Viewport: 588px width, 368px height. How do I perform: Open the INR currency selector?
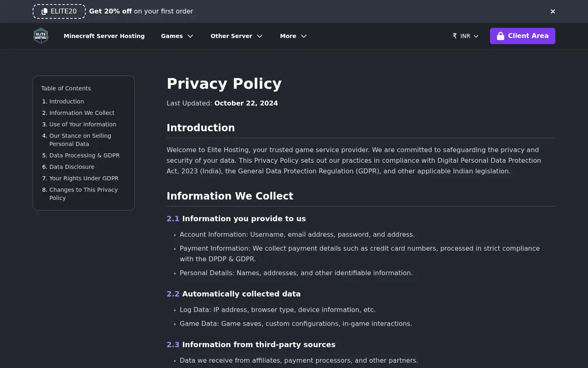[x=465, y=36]
